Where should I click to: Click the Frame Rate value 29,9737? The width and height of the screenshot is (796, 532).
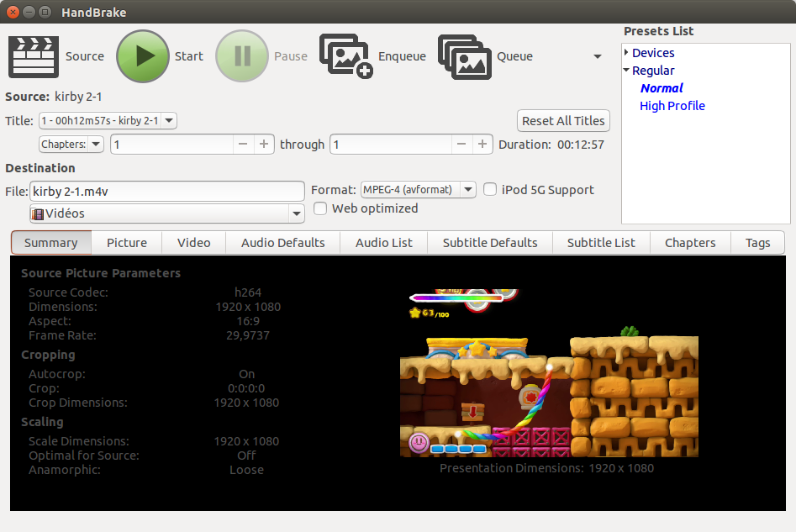[x=248, y=335]
